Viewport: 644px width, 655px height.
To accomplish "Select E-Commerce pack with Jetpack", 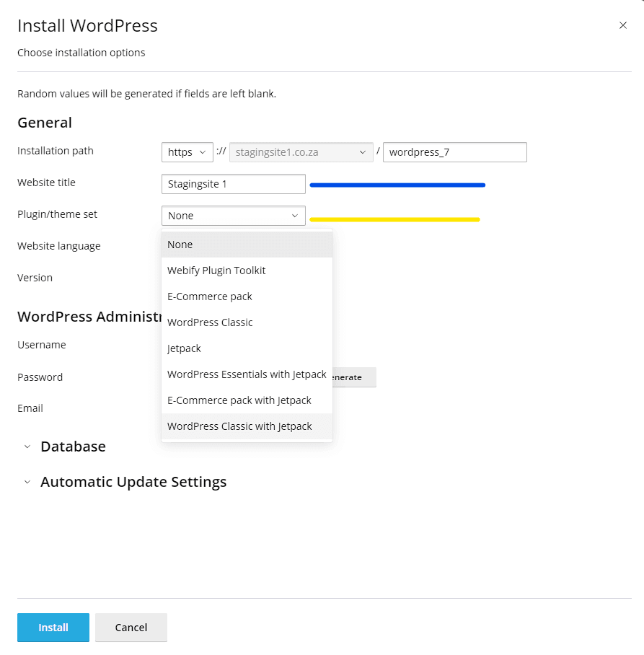I will click(247, 400).
